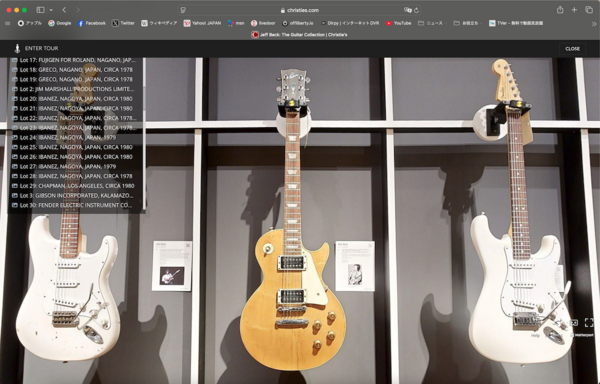Go back with the back arrow
Image resolution: width=600 pixels, height=384 pixels.
pos(64,10)
